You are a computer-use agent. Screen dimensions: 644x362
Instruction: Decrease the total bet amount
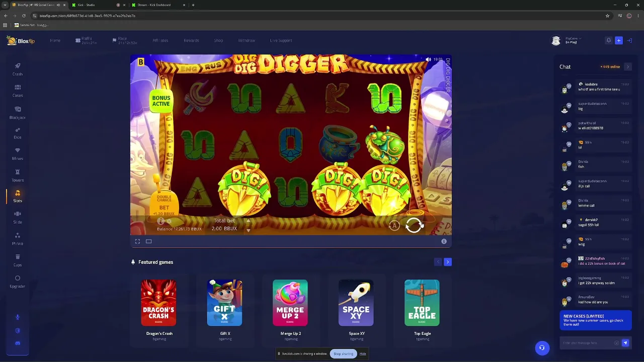coord(248,230)
